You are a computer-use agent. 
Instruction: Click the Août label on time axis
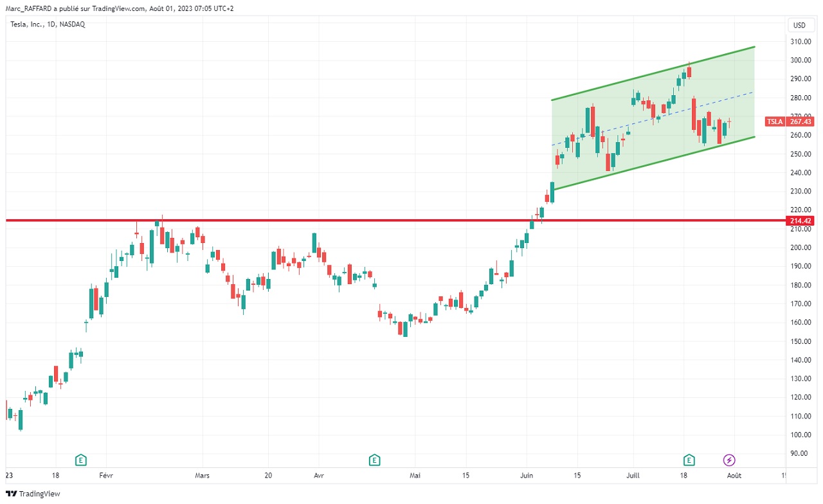(734, 476)
